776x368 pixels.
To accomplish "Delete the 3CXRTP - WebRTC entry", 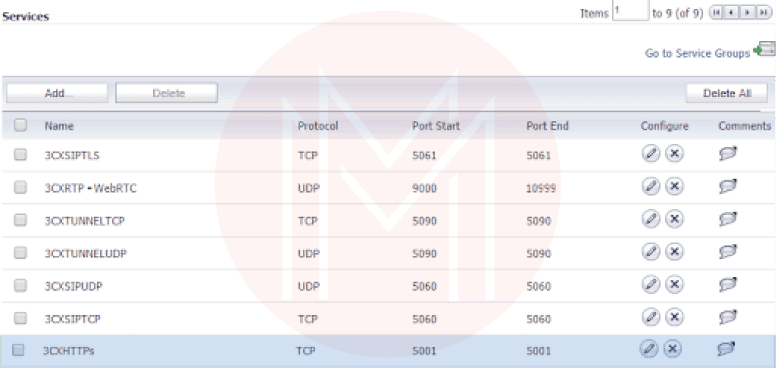I will click(x=674, y=186).
